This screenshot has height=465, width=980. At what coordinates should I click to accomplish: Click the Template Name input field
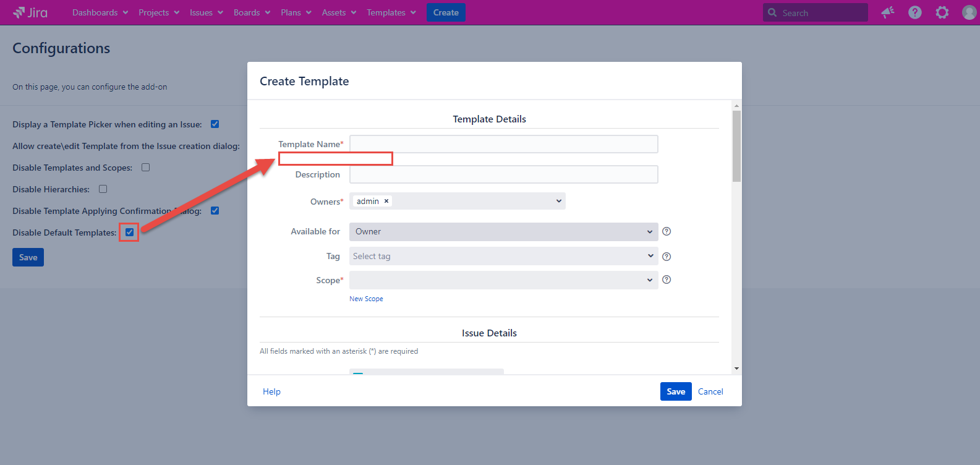pyautogui.click(x=503, y=144)
